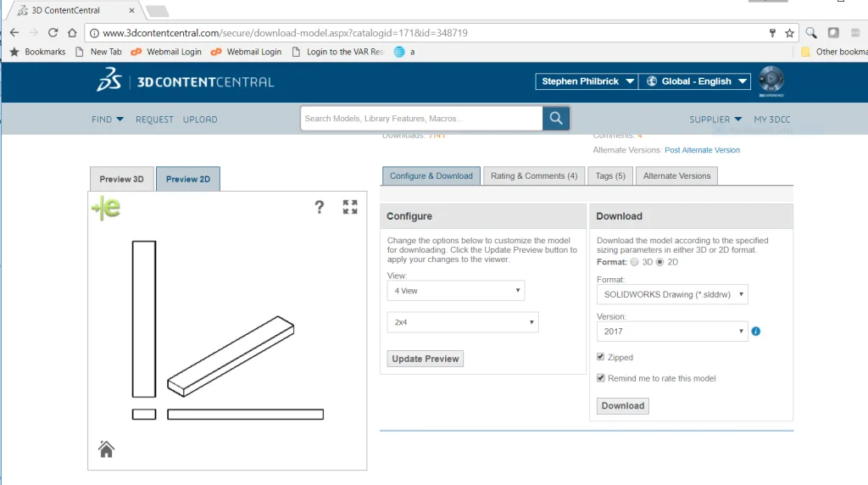Image resolution: width=868 pixels, height=485 pixels.
Task: Open the New Tab bookmark
Action: 98,52
